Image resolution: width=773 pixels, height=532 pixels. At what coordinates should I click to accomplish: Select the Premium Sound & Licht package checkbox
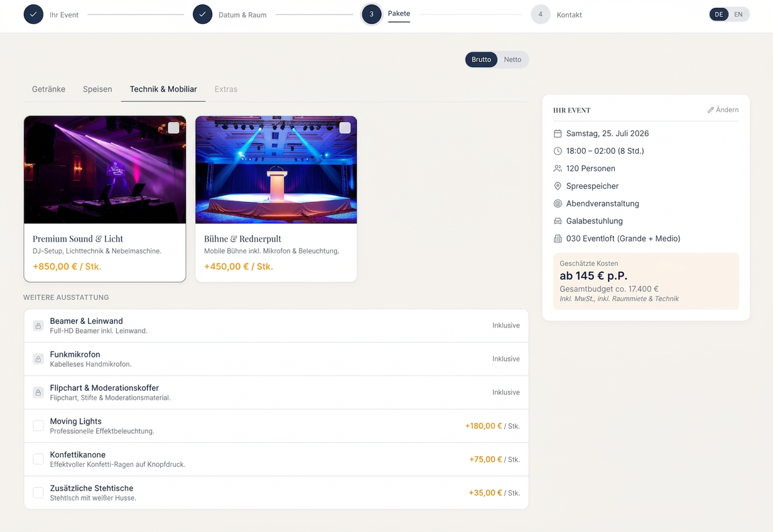click(173, 127)
